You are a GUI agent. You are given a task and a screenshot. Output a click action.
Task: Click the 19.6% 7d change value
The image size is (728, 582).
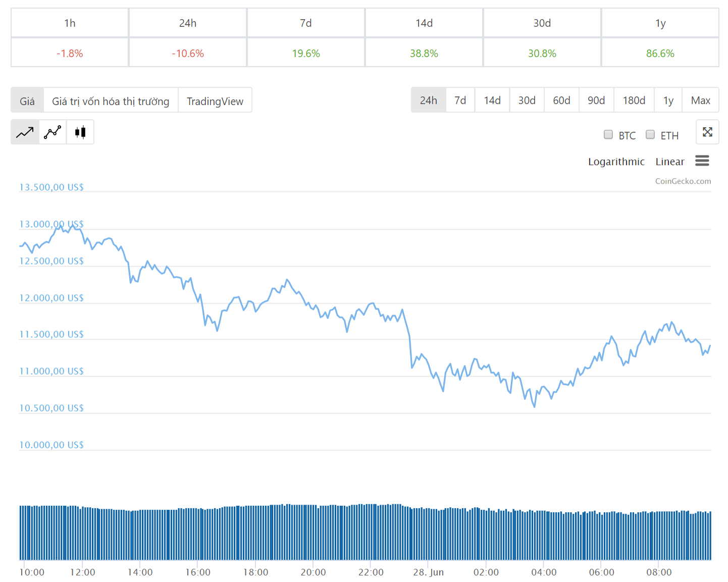tap(306, 53)
